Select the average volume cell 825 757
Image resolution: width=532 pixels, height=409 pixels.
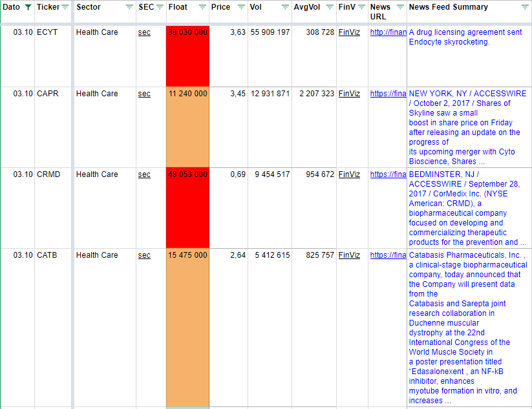point(315,328)
